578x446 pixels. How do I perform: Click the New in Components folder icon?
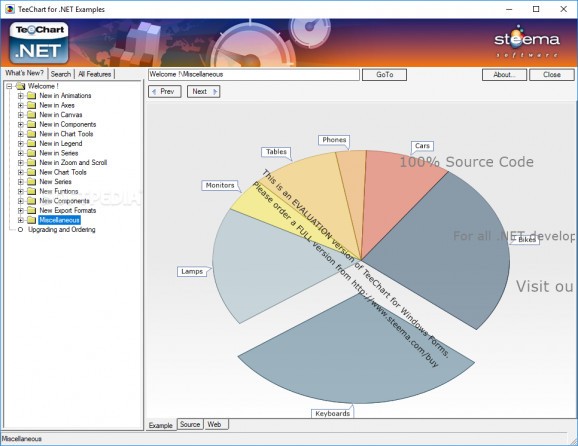[x=31, y=125]
